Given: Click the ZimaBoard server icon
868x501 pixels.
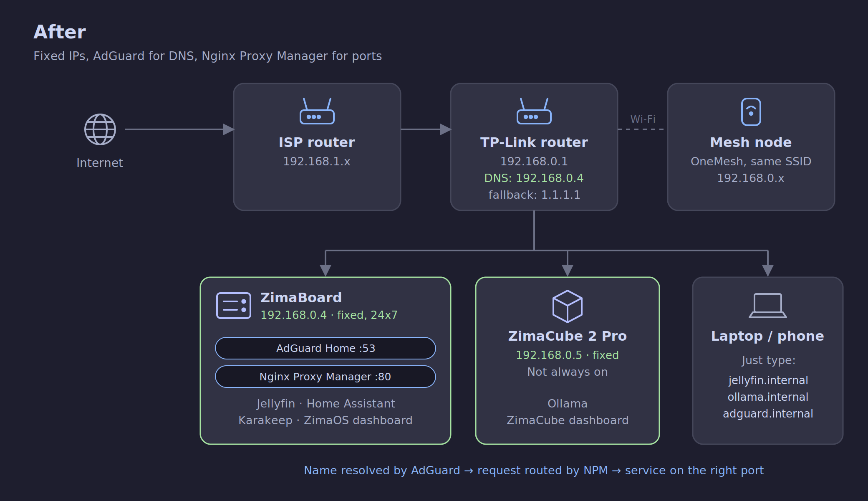Looking at the screenshot, I should pyautogui.click(x=234, y=306).
